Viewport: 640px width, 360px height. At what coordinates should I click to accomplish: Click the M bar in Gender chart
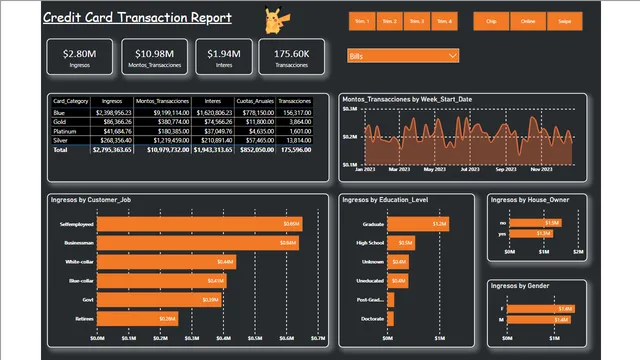click(x=539, y=320)
